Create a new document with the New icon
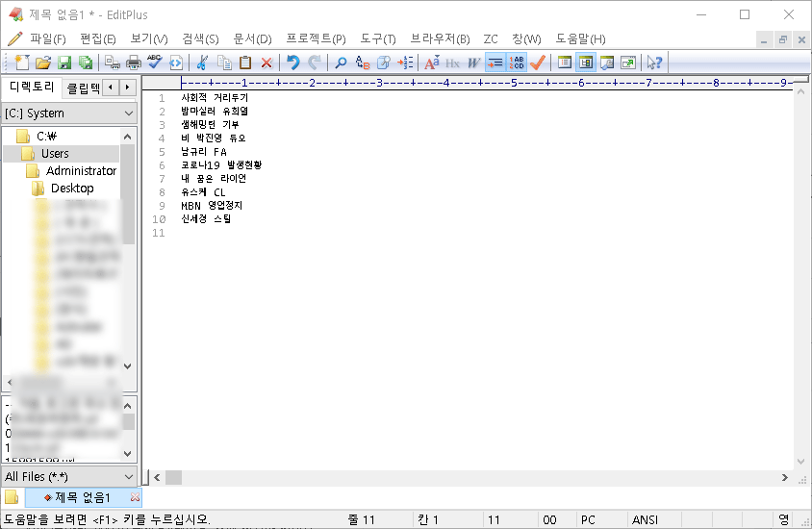The width and height of the screenshot is (812, 529). tap(22, 63)
